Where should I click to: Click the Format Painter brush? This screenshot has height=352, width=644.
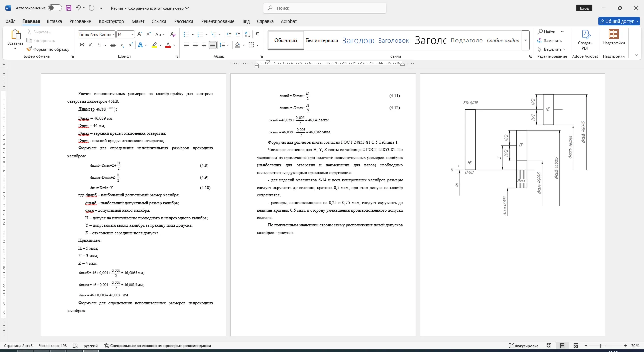pyautogui.click(x=48, y=49)
